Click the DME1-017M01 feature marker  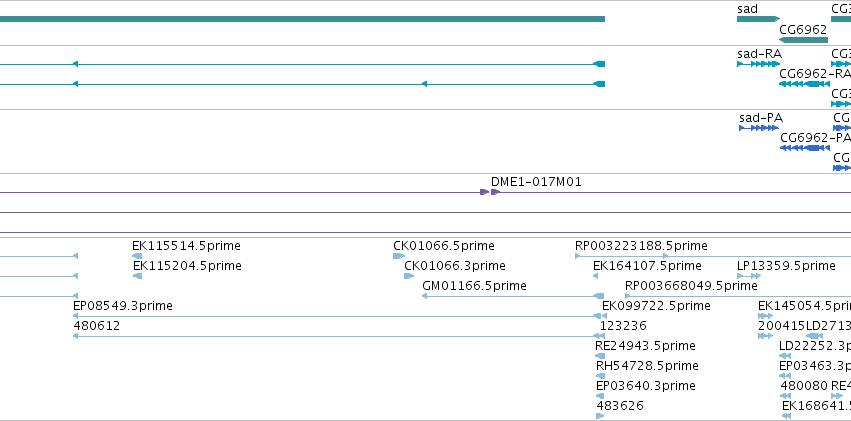click(490, 192)
